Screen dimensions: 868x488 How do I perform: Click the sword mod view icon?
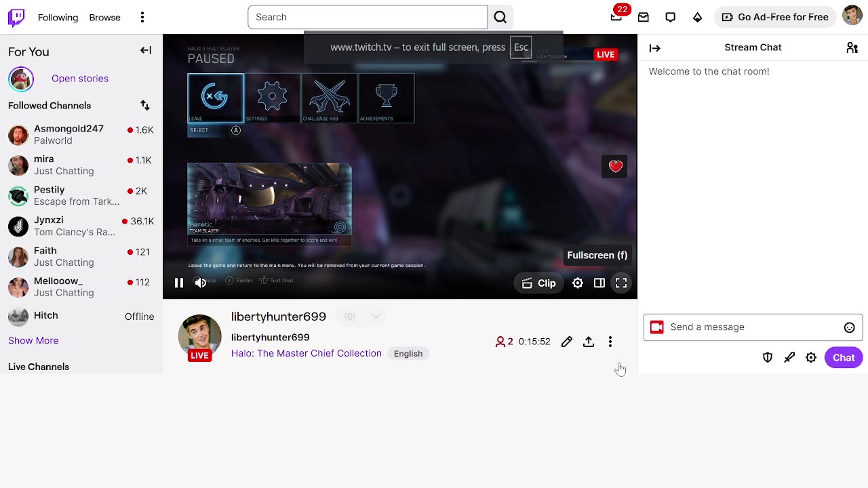789,358
